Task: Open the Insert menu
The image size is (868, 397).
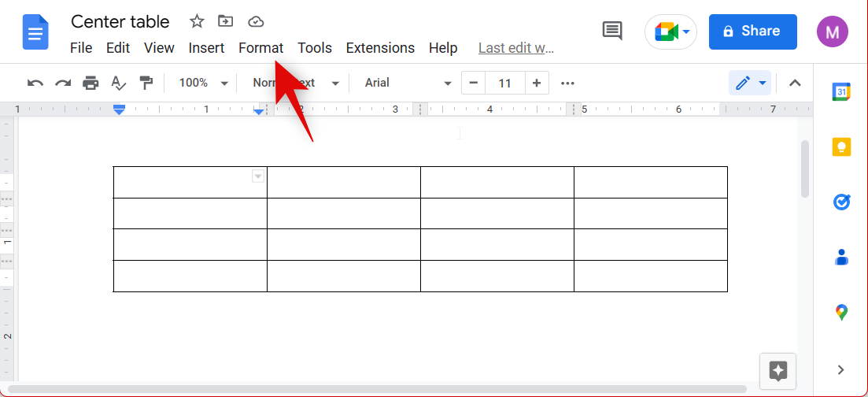Action: click(206, 48)
